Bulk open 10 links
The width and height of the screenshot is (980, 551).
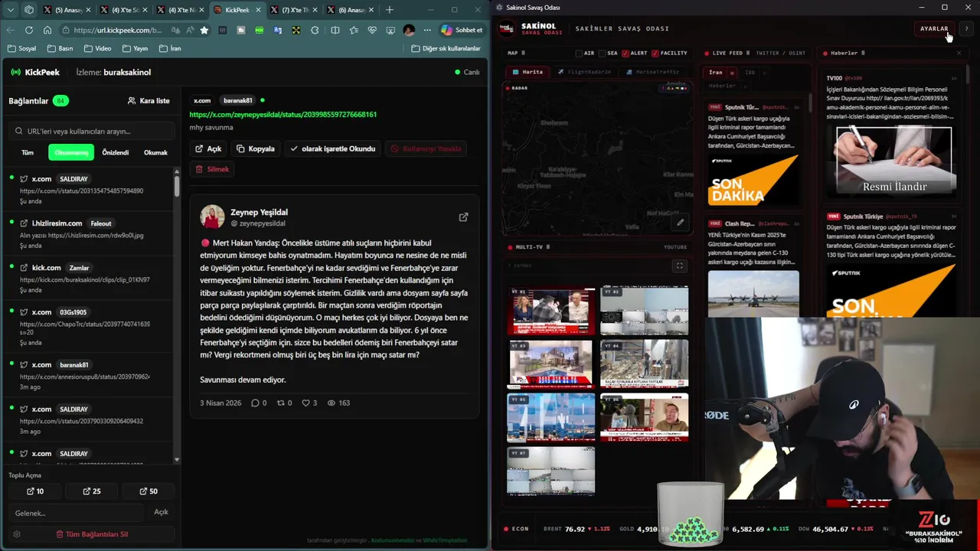pos(35,491)
